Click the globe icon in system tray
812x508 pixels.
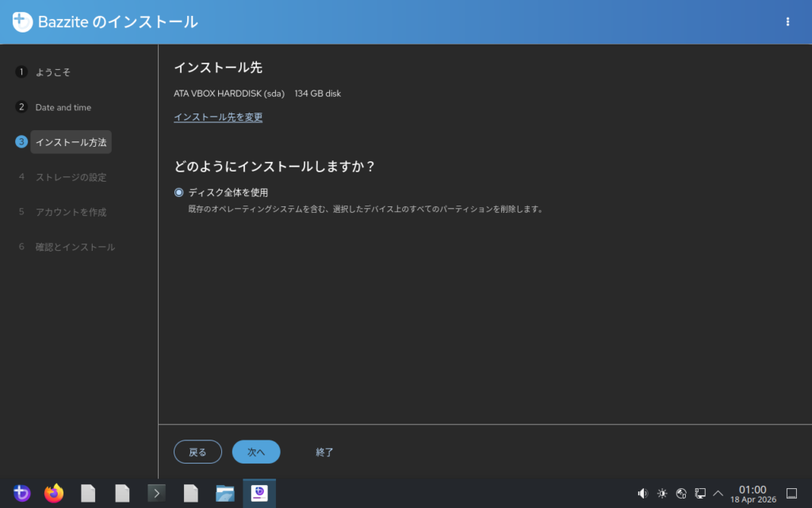[x=681, y=493]
